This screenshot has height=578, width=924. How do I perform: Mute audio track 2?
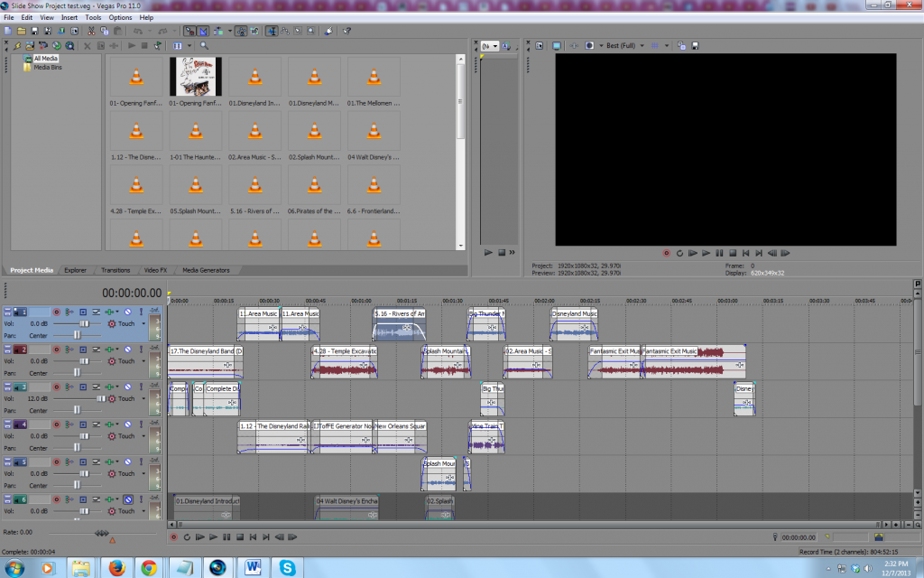(x=128, y=350)
